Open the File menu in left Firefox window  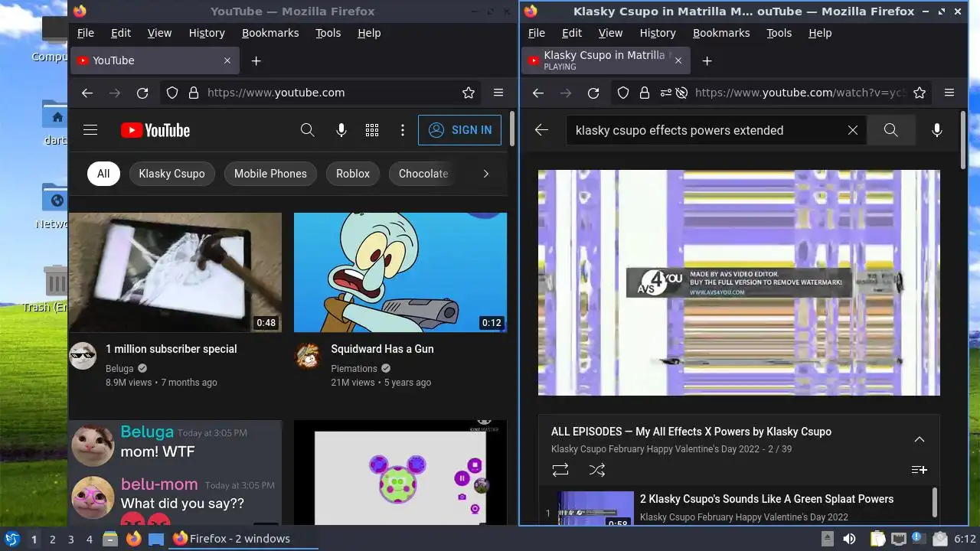(86, 33)
